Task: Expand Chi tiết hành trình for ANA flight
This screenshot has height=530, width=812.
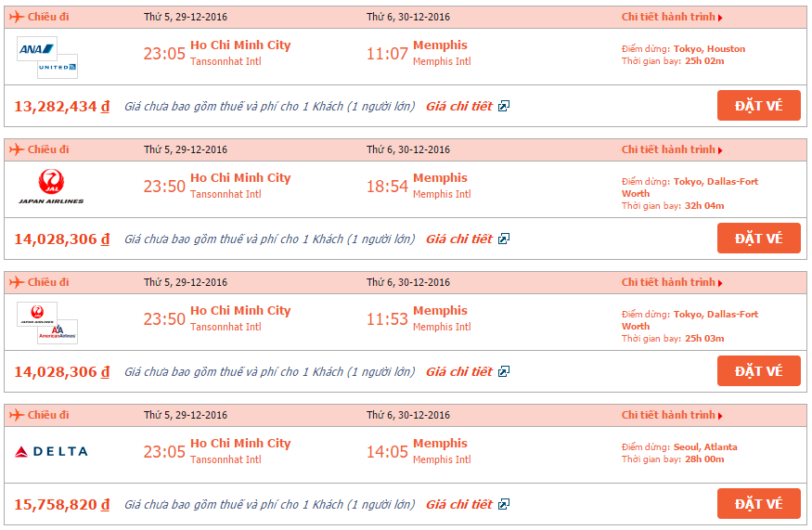Action: [672, 17]
